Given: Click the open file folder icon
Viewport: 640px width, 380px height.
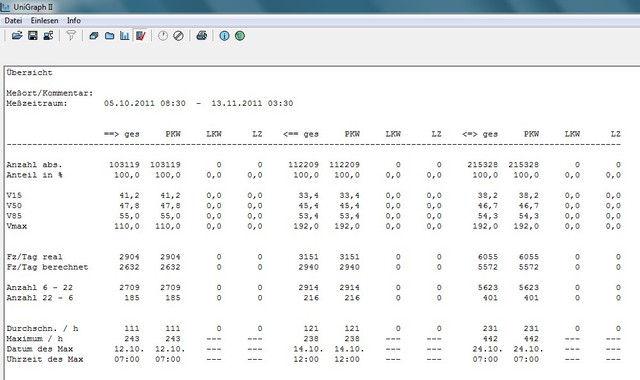Looking at the screenshot, I should pos(17,36).
